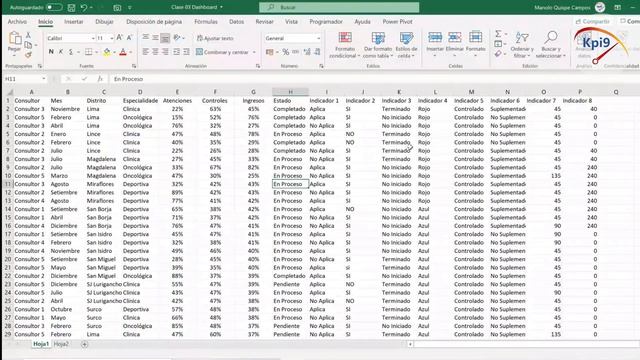Viewport: 640px width, 360px height.
Task: Open the Datos tab
Action: tap(236, 22)
